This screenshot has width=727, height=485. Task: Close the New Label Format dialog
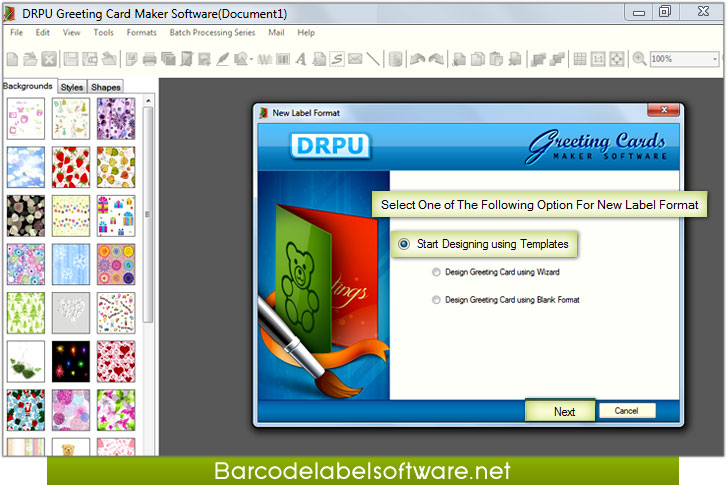tap(663, 110)
